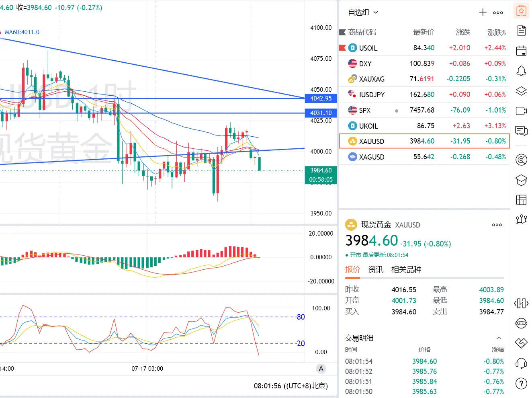This screenshot has width=532, height=398.
Task: Open the headset customer service icon
Action: pos(521,363)
